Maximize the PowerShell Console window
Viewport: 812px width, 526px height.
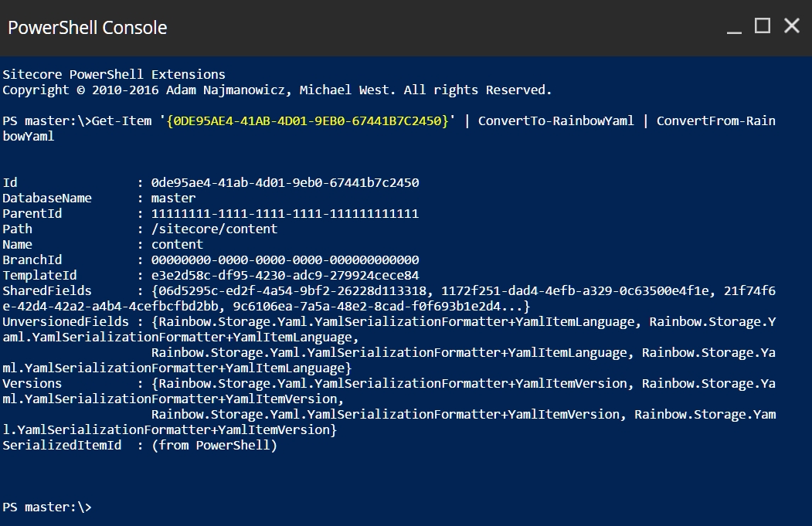click(763, 27)
